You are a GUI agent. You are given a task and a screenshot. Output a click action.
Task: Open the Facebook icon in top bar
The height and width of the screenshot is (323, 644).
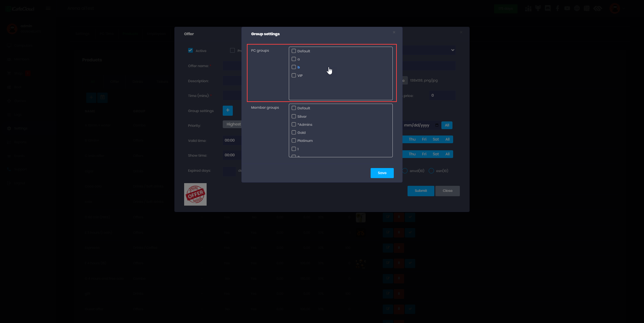click(557, 8)
